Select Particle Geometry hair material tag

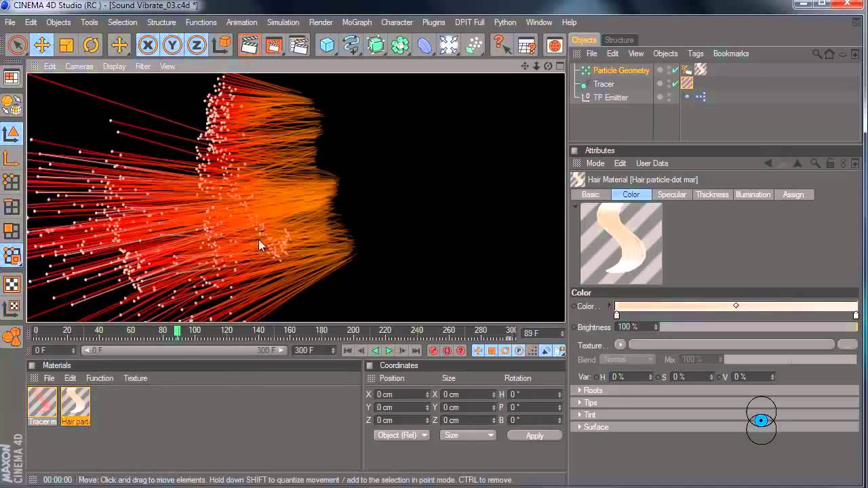click(x=701, y=70)
